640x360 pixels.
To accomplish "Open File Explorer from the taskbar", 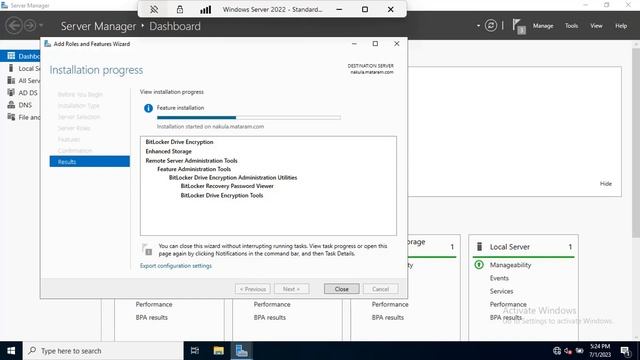I will (218, 351).
